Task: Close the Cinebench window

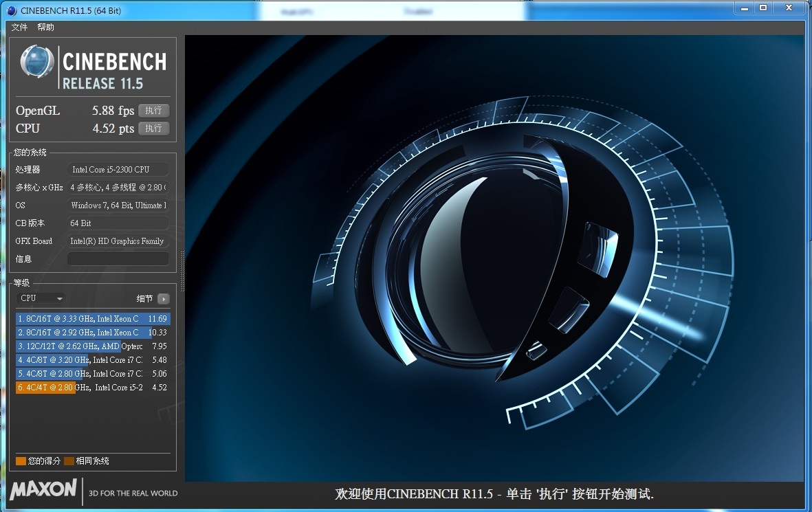Action: pyautogui.click(x=789, y=8)
